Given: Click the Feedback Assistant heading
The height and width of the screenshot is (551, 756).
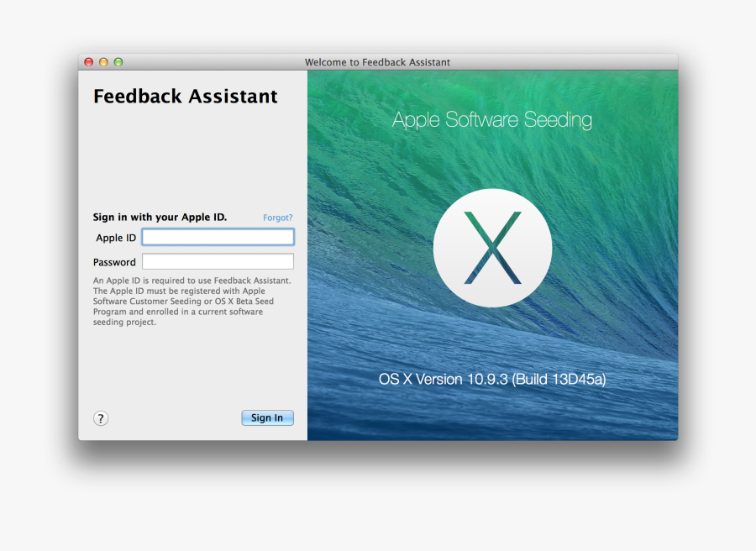Looking at the screenshot, I should [x=185, y=96].
